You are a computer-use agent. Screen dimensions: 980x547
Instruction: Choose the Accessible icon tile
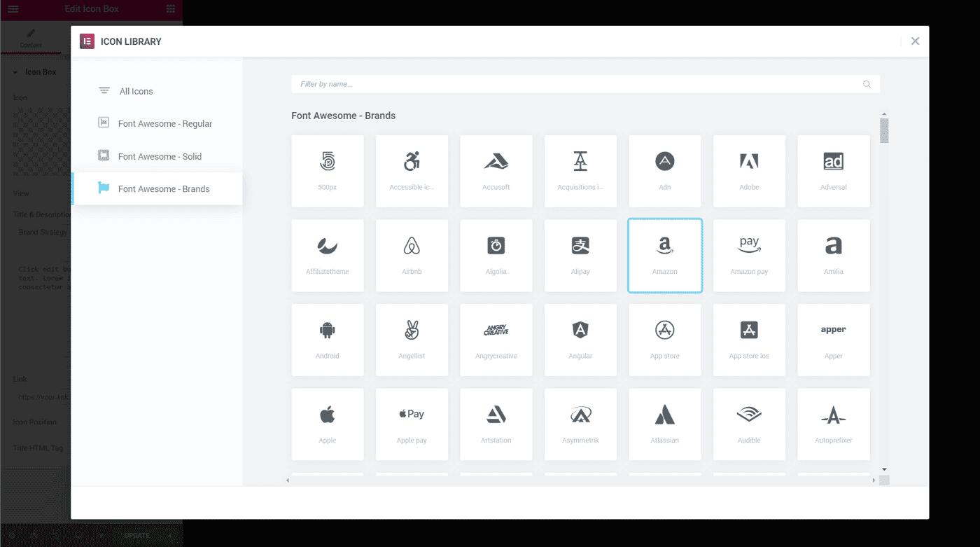[412, 171]
